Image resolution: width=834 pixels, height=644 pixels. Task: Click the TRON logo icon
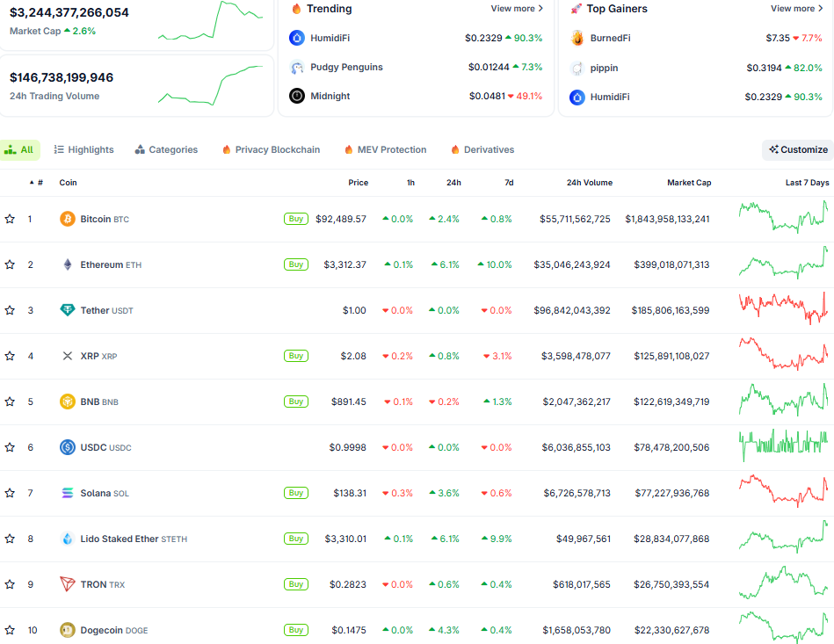point(68,584)
